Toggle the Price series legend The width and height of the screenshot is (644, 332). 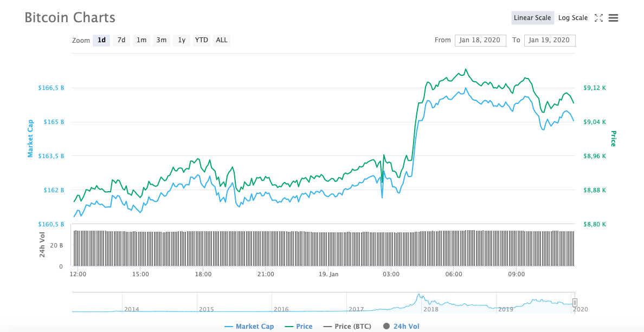(298, 326)
